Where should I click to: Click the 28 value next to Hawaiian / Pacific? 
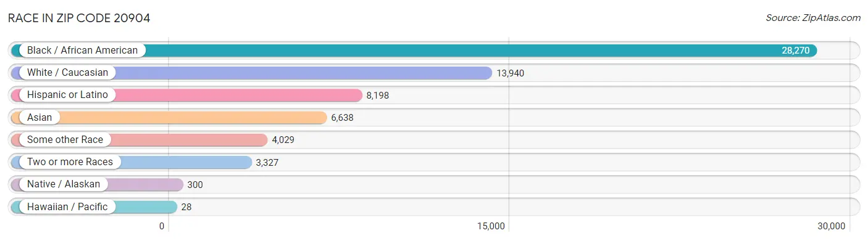click(186, 206)
